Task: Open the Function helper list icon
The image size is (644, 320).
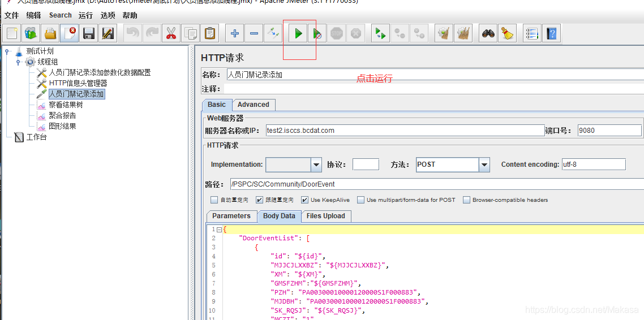Action: point(533,33)
